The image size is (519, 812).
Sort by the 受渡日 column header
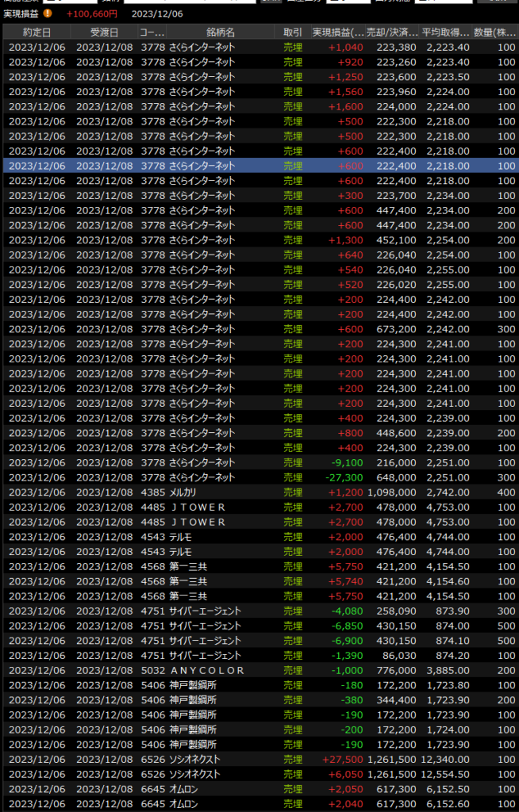[104, 32]
